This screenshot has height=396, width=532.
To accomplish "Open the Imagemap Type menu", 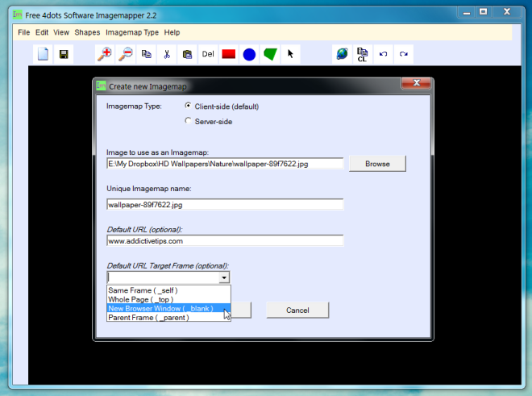I will [x=132, y=32].
